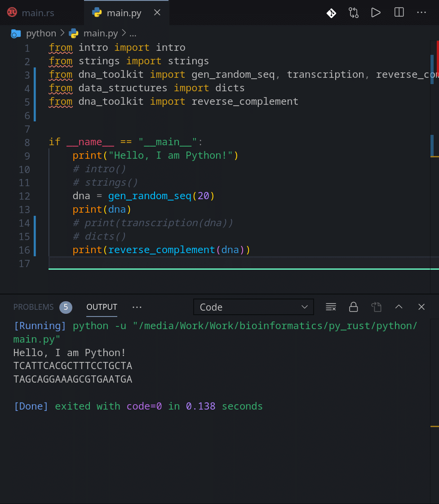Click line number 17 in the gutter

click(x=24, y=263)
